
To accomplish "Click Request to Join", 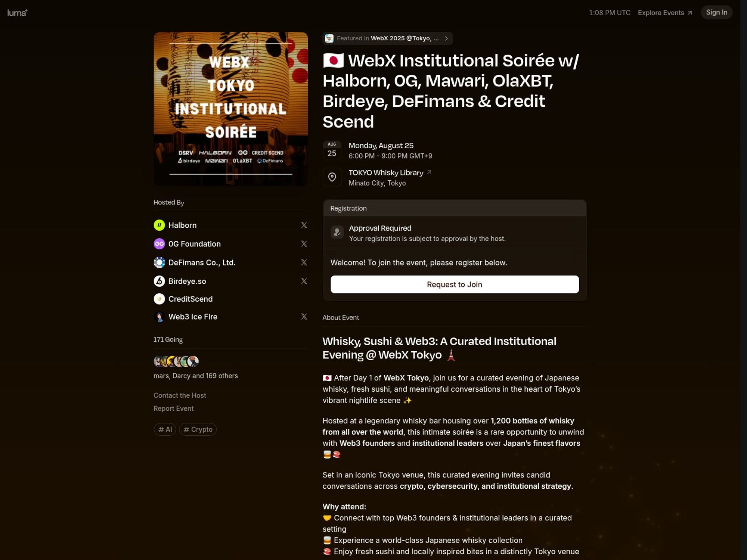I will (454, 284).
